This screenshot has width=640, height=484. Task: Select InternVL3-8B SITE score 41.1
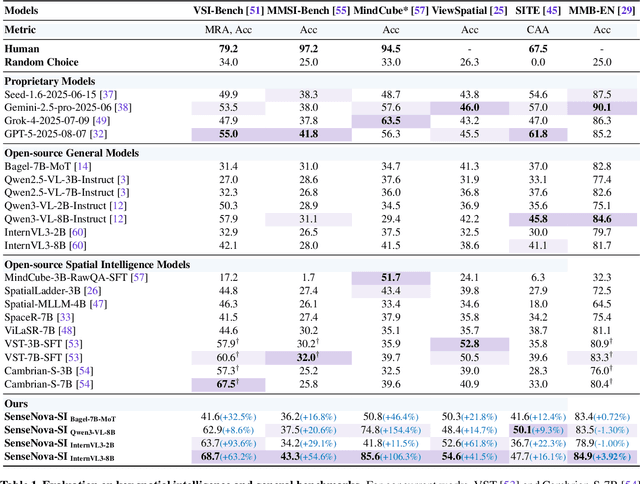tap(538, 245)
